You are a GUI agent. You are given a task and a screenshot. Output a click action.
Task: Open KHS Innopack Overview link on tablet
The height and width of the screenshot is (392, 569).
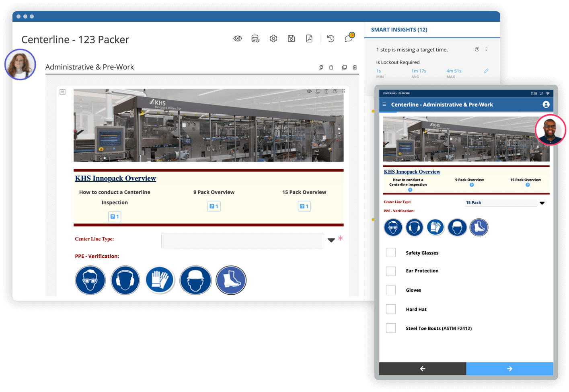coord(412,172)
